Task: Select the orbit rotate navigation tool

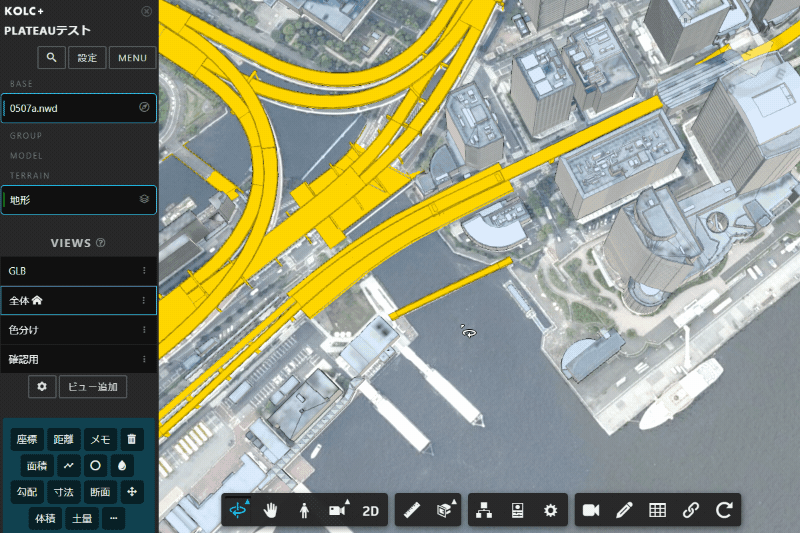Action: coord(238,510)
